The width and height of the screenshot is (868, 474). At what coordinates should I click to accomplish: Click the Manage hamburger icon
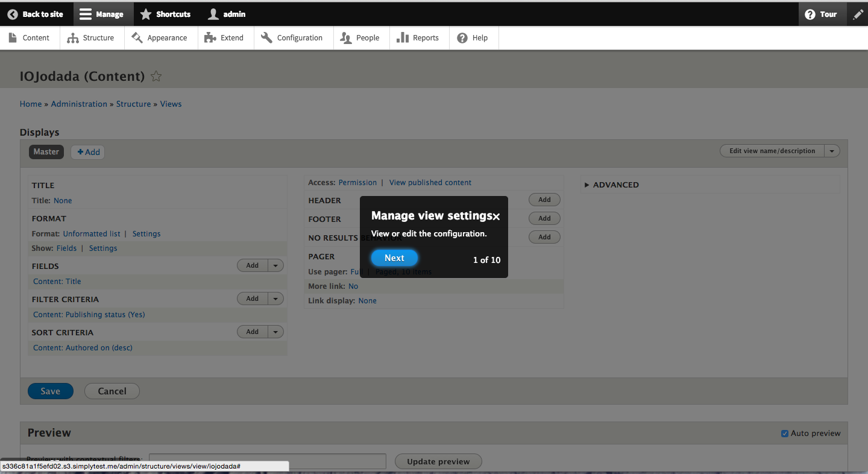[x=86, y=14]
